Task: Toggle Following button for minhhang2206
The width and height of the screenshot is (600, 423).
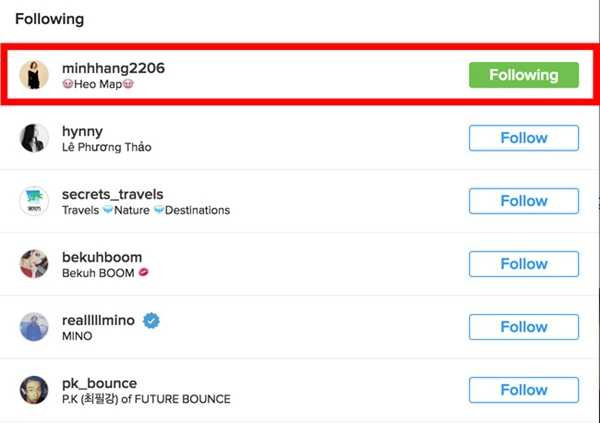Action: (523, 75)
